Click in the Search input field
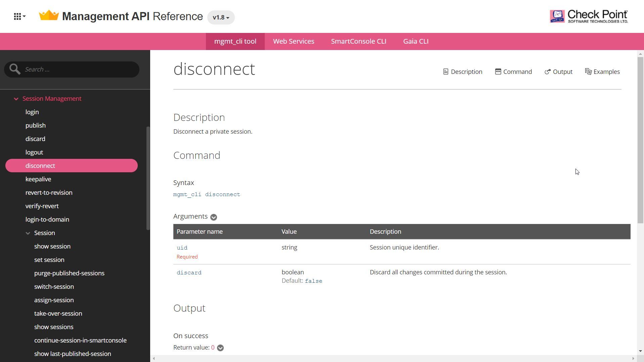Image resolution: width=644 pixels, height=362 pixels. click(79, 70)
